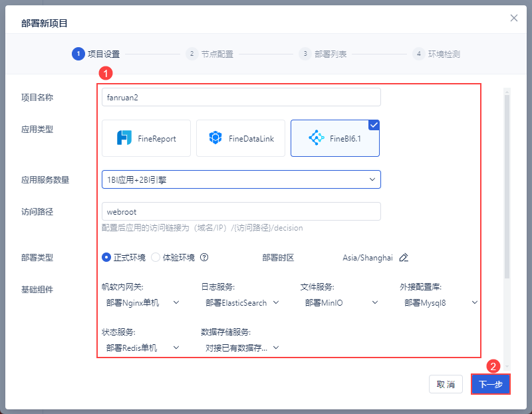Close the 部署新项目 dialog with X

(513, 18)
